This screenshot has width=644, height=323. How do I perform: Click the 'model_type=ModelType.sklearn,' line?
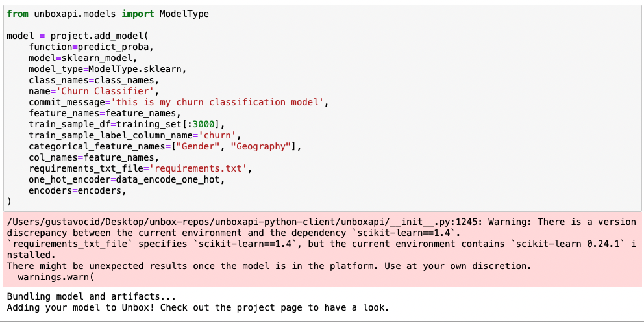coord(108,69)
